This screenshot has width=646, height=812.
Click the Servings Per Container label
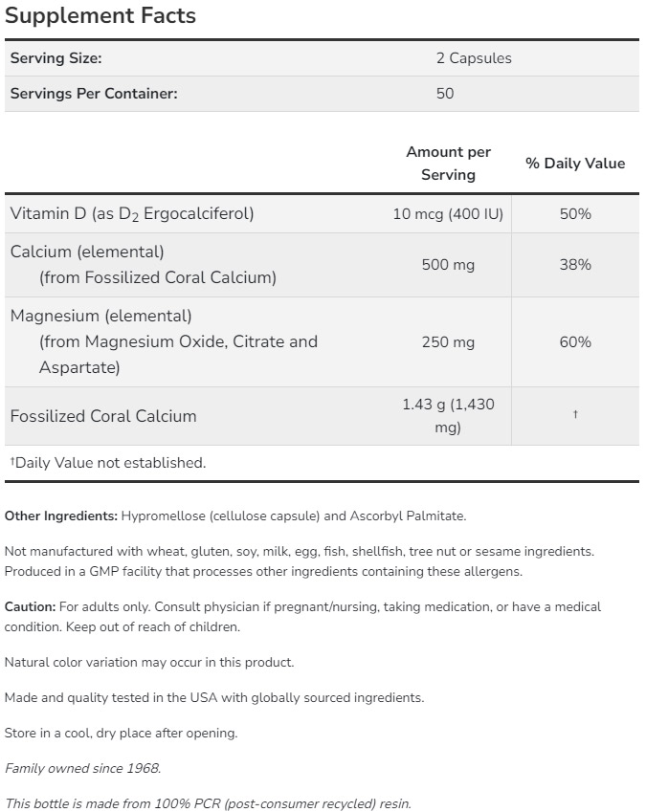pyautogui.click(x=94, y=94)
